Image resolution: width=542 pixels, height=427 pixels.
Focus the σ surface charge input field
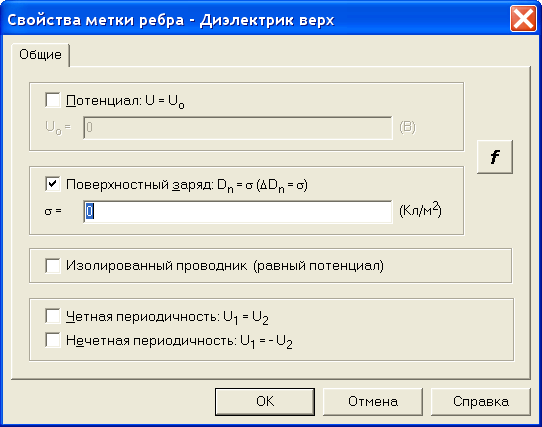[x=238, y=212]
